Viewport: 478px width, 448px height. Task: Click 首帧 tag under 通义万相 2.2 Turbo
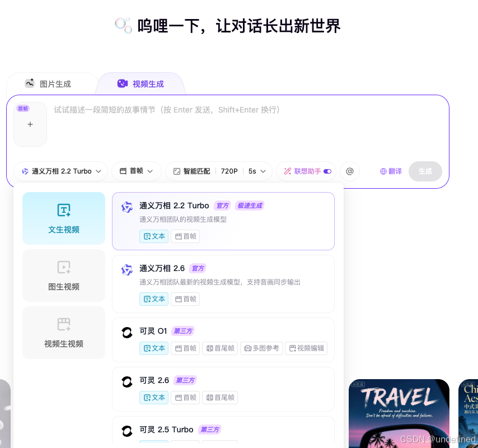click(185, 236)
